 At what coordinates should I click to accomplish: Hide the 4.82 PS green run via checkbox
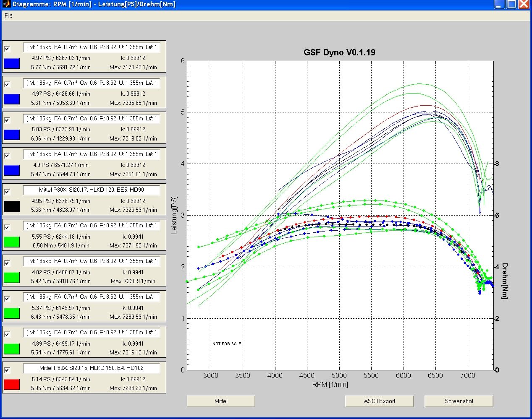pos(7,263)
